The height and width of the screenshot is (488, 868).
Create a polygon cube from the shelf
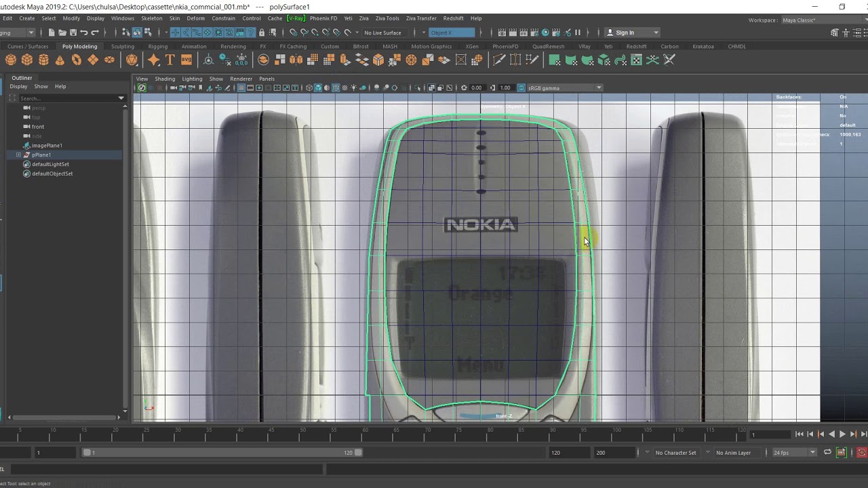click(27, 60)
